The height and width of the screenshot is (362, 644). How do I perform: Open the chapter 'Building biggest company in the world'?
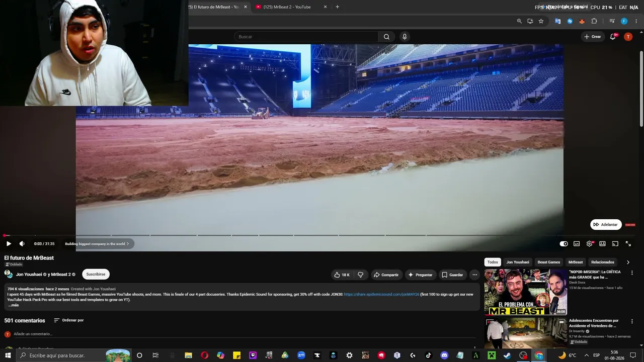pyautogui.click(x=97, y=244)
